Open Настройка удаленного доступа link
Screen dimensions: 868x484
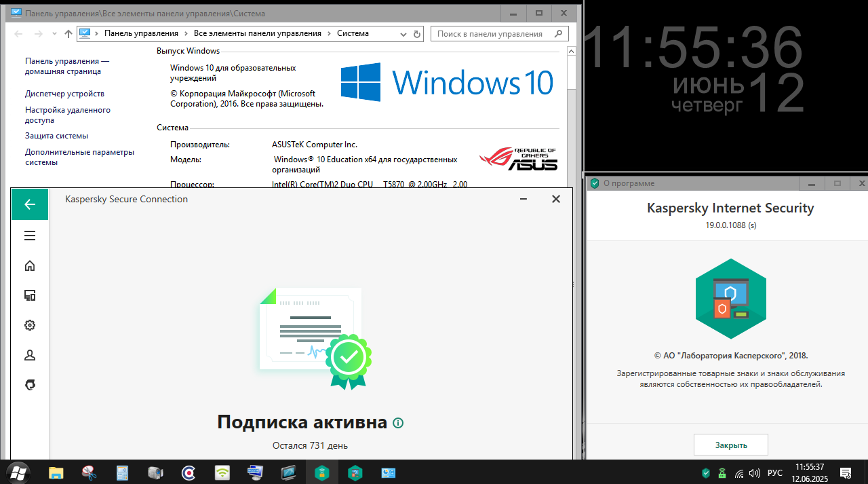(68, 115)
